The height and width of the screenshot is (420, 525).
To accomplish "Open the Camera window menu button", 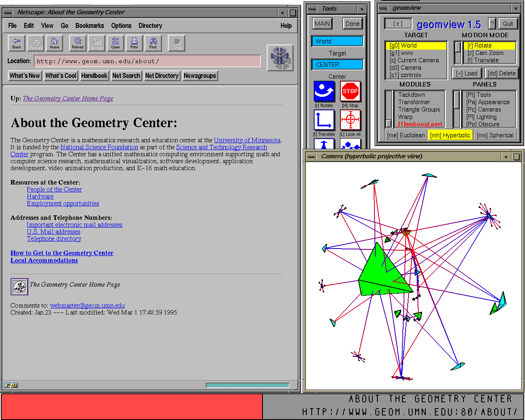I will pyautogui.click(x=311, y=157).
